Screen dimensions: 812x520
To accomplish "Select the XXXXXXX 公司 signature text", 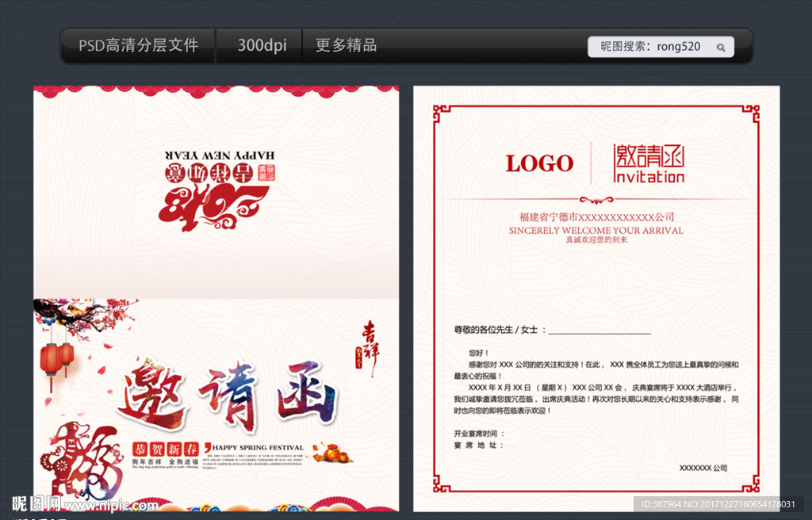I will click(703, 468).
